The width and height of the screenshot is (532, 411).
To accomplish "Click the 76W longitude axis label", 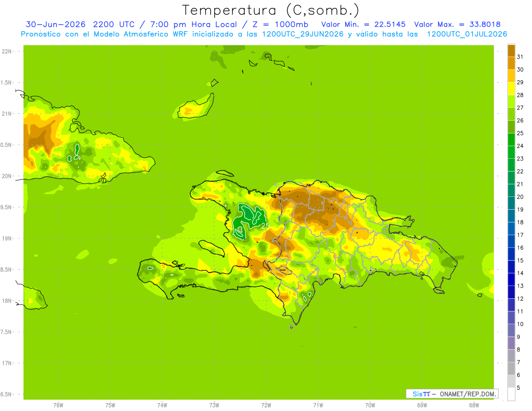I will 58,405.
